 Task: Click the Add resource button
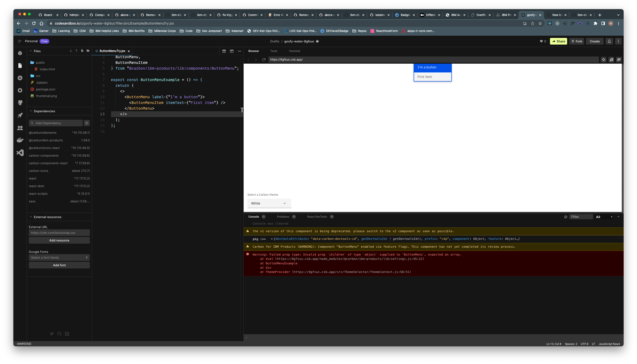pyautogui.click(x=59, y=240)
